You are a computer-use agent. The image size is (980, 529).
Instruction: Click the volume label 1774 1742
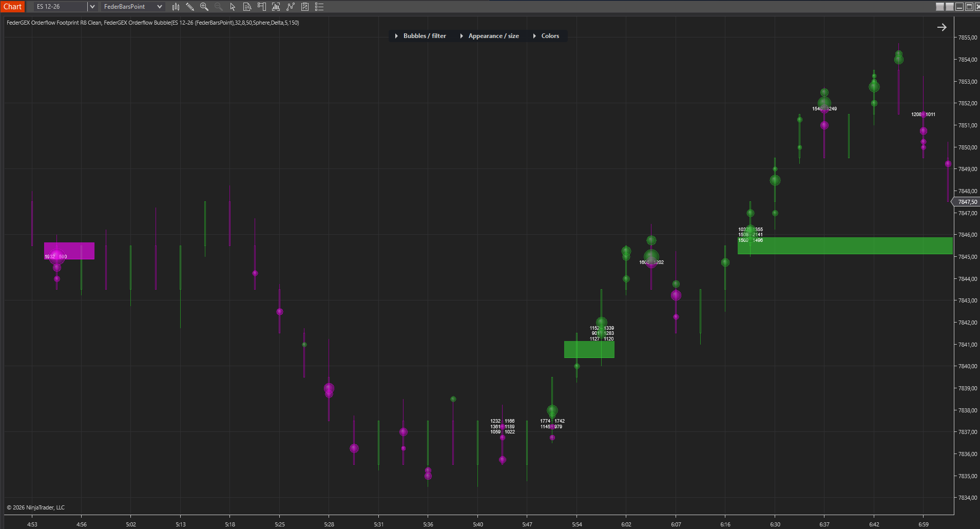552,421
